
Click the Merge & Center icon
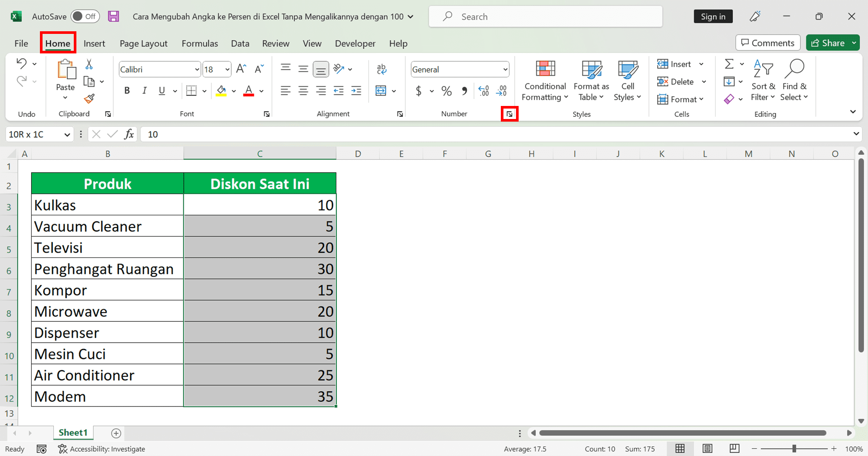click(x=381, y=91)
